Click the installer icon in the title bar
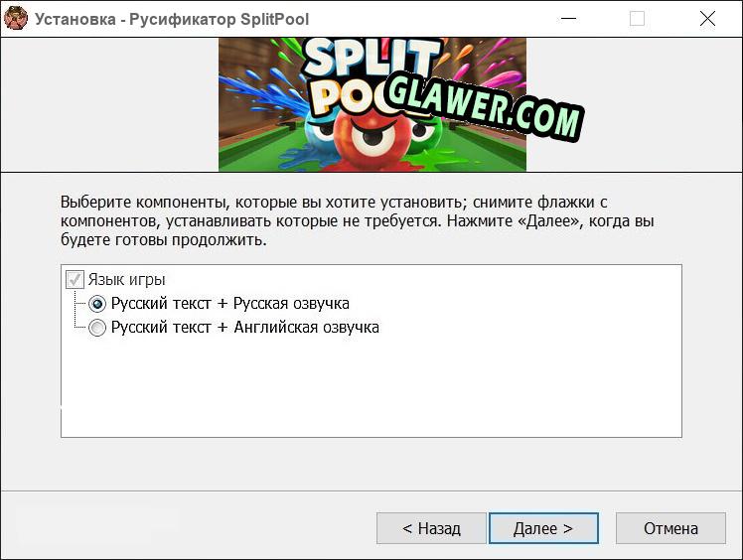The image size is (743, 560). pyautogui.click(x=16, y=19)
